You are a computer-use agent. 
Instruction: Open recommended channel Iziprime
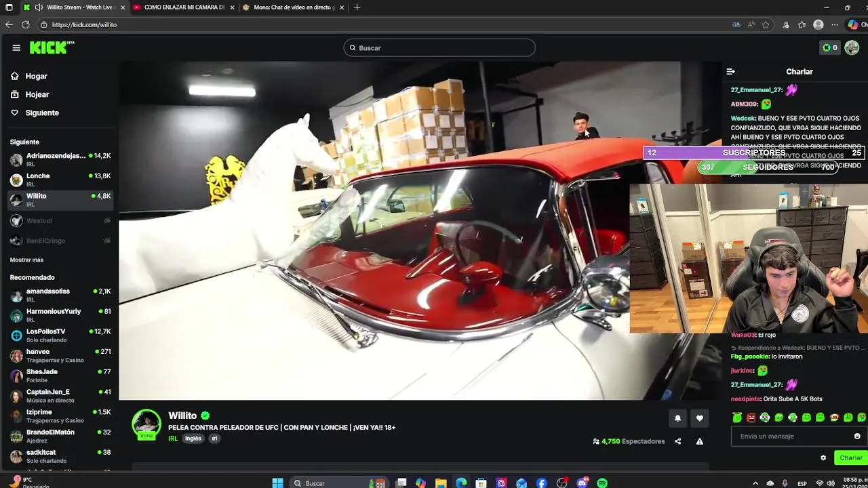tap(60, 415)
